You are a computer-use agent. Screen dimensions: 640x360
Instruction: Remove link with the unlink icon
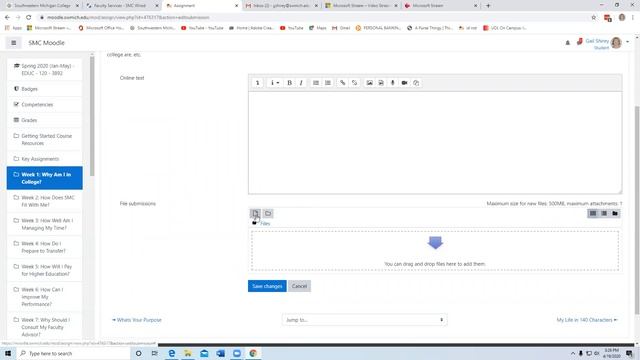pos(354,83)
